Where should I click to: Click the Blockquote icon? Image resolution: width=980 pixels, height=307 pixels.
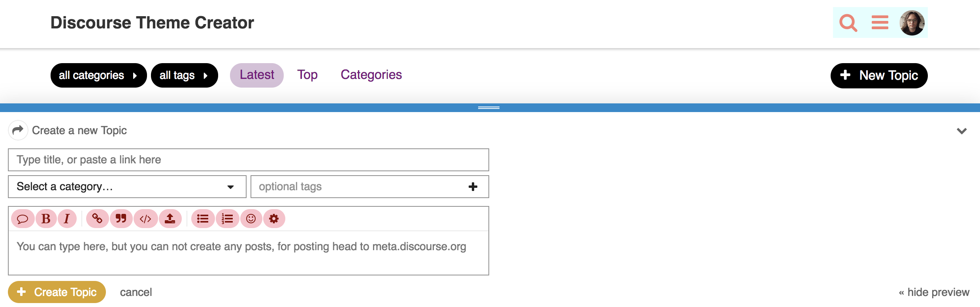(x=121, y=219)
